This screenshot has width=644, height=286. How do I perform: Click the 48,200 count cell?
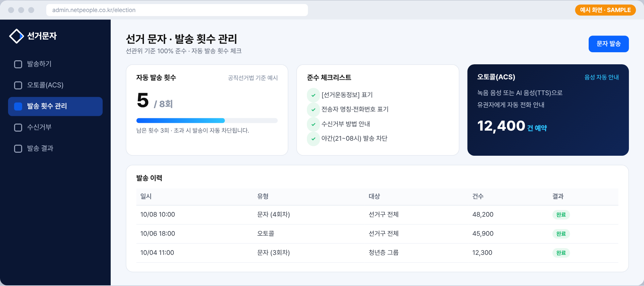483,215
